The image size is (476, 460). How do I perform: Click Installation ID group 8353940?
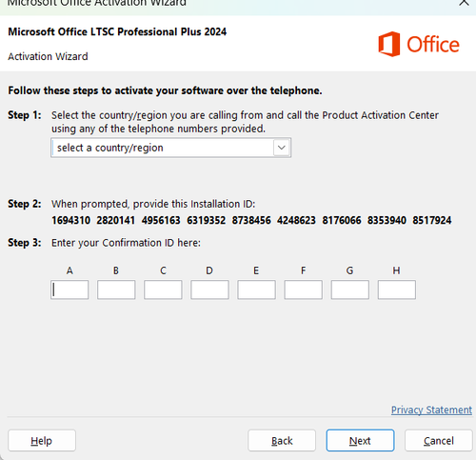click(387, 220)
